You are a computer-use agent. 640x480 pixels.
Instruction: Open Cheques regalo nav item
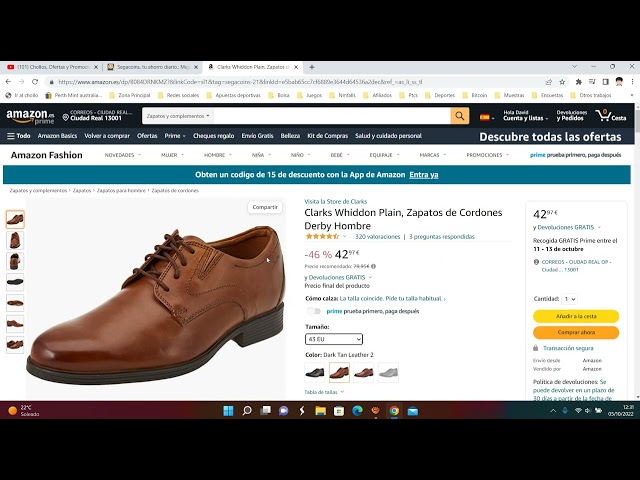click(x=213, y=136)
